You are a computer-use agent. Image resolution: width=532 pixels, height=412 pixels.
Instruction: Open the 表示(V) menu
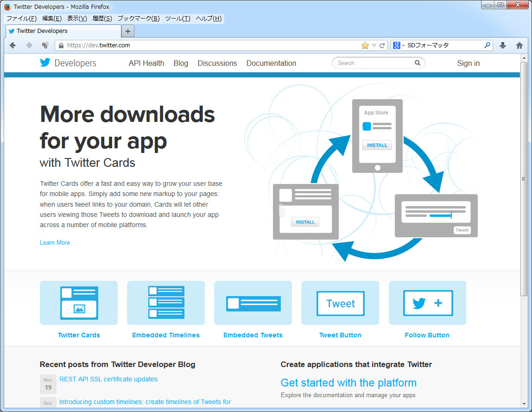coord(77,19)
